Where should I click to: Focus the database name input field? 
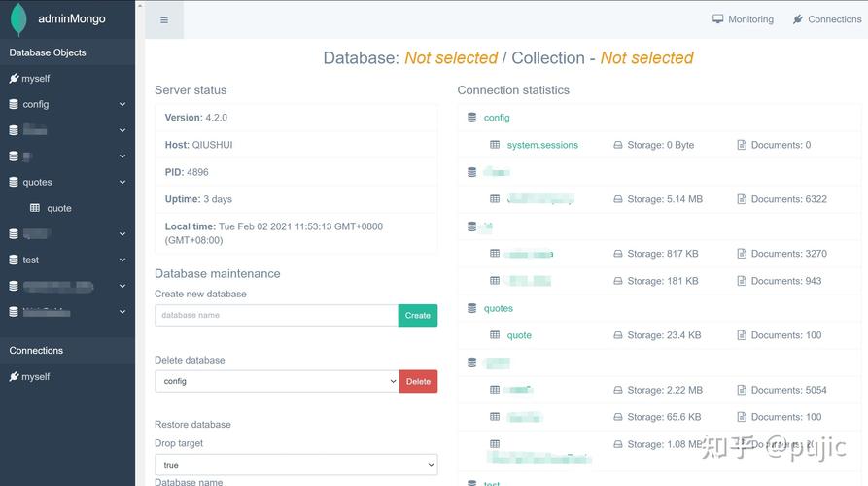[x=276, y=316]
